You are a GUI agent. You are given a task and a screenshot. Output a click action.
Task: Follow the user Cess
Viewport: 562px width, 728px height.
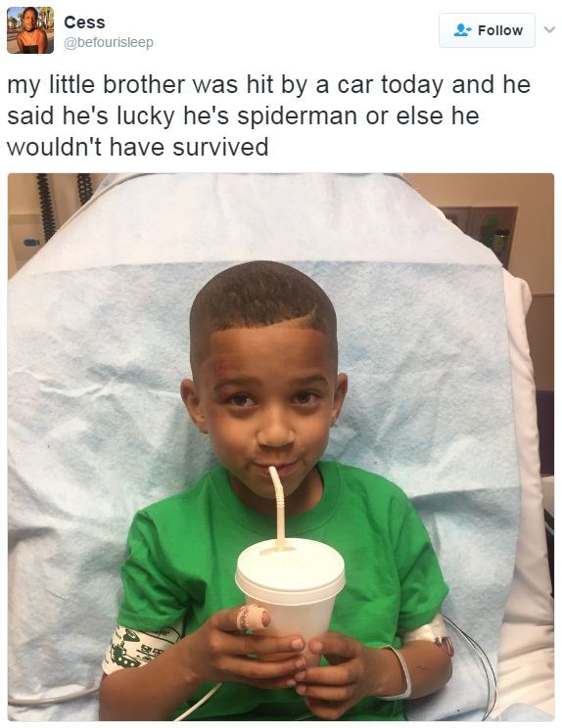tap(487, 30)
